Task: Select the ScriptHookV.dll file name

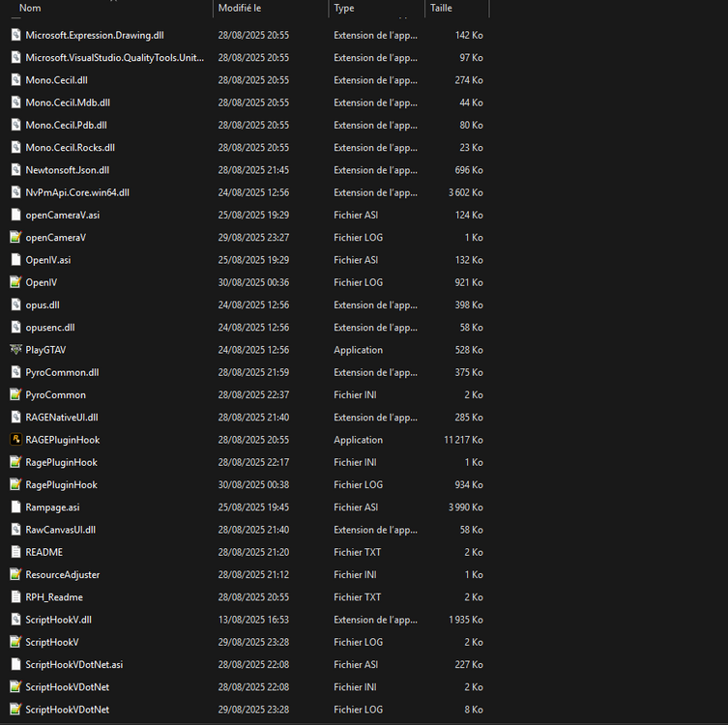Action: pyautogui.click(x=59, y=620)
